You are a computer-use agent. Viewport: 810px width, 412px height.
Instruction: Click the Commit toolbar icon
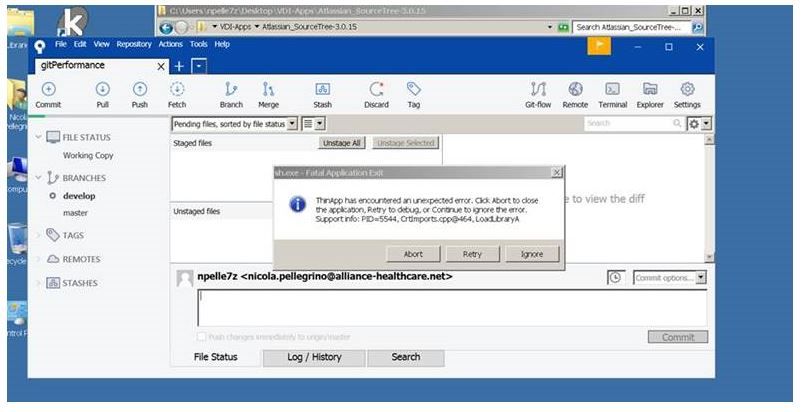[x=48, y=90]
